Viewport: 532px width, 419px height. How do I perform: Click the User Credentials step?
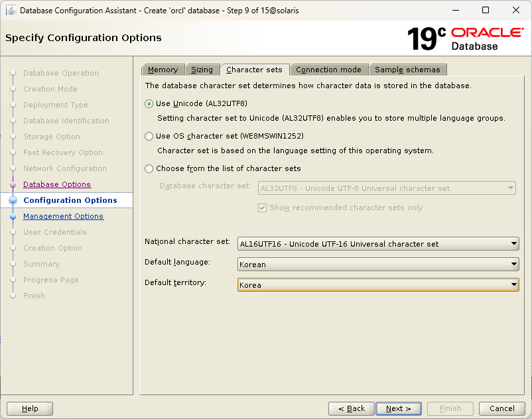[55, 232]
